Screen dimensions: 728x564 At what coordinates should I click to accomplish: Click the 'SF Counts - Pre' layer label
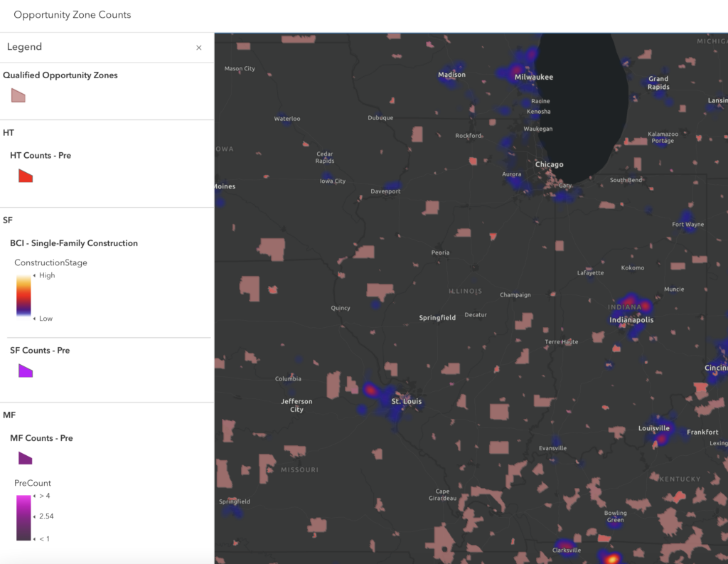[40, 351]
